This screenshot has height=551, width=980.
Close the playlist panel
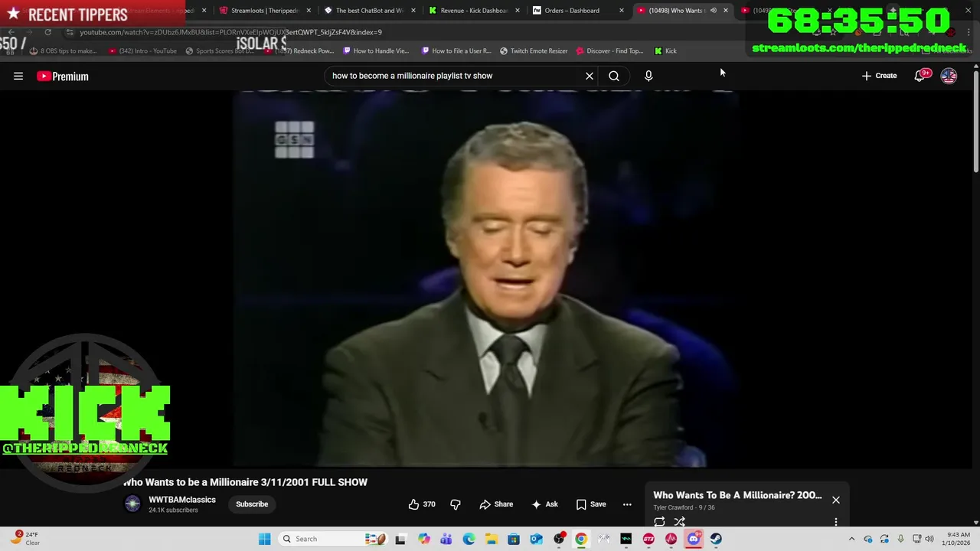click(x=836, y=500)
